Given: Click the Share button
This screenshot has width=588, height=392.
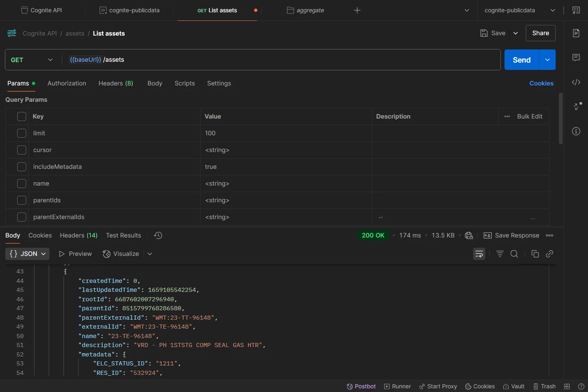Looking at the screenshot, I should tap(540, 33).
